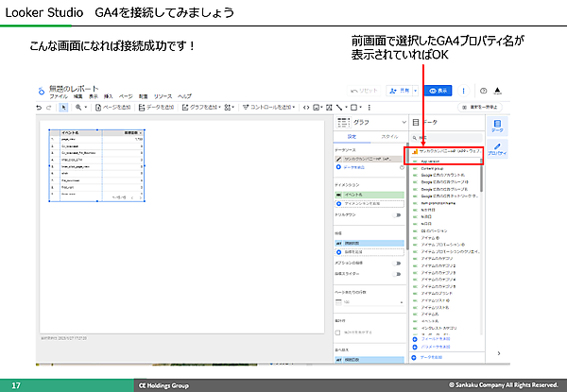Open the グラフを追加 dropdown

click(201, 107)
